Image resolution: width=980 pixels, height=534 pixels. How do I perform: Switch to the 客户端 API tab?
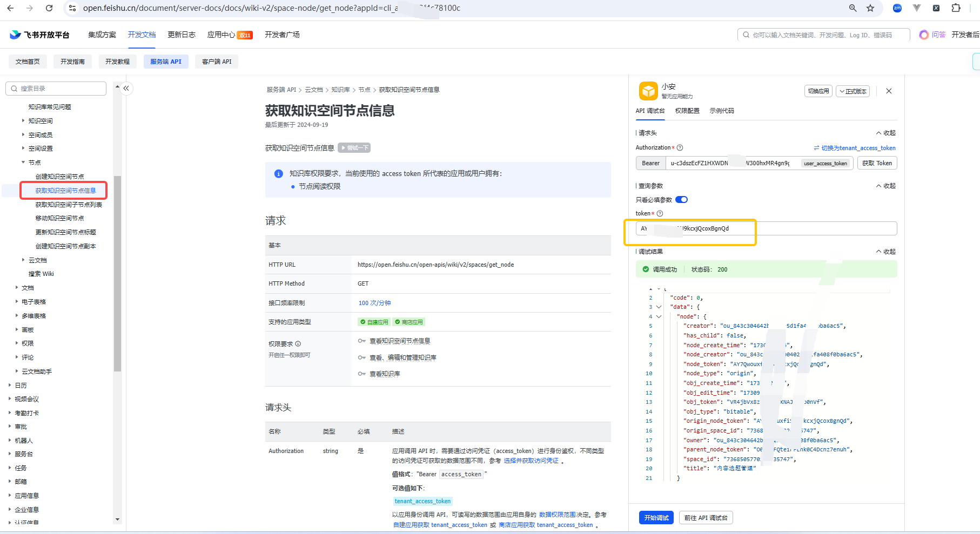[217, 62]
